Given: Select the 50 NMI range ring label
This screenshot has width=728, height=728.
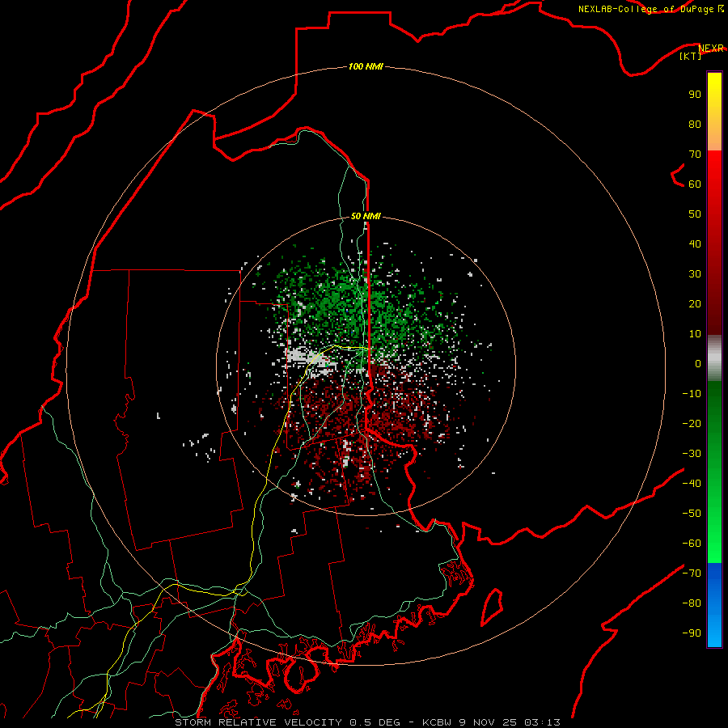Looking at the screenshot, I should tap(366, 216).
